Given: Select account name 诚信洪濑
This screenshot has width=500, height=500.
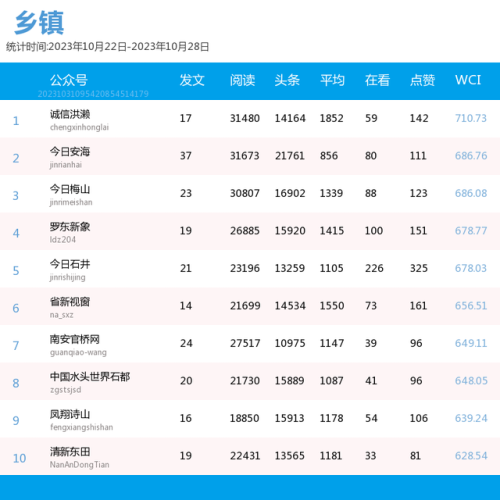Looking at the screenshot, I should [70, 114].
